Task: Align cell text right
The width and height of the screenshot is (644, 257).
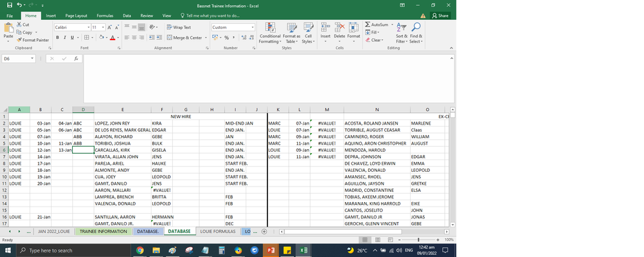Action: click(x=141, y=37)
